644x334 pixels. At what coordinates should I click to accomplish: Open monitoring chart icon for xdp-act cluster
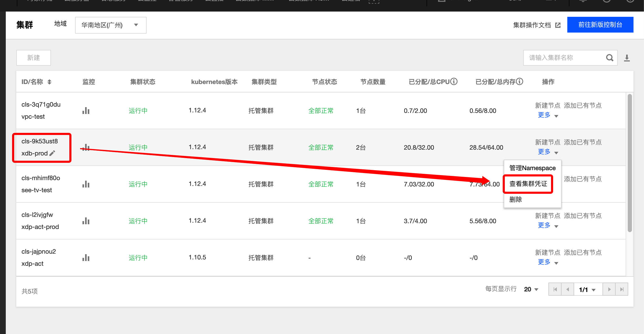[86, 258]
